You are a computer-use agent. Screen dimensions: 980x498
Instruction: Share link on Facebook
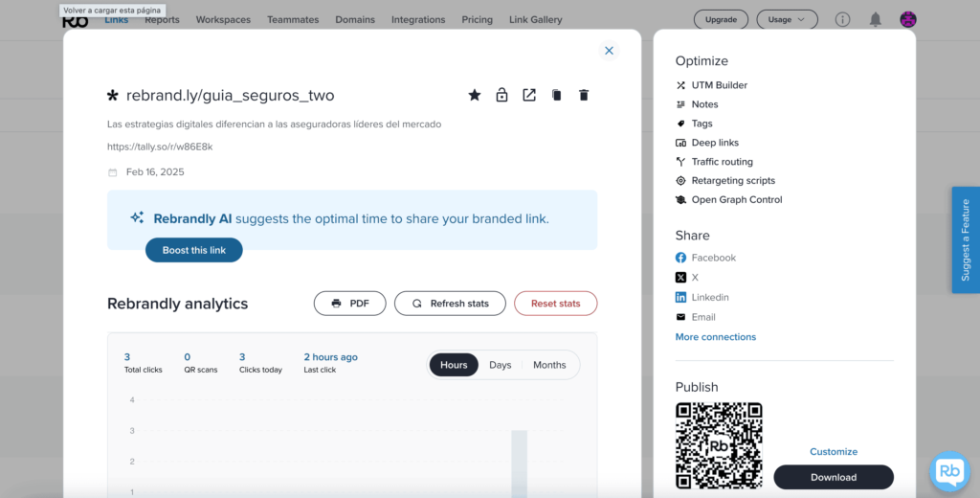click(x=705, y=258)
